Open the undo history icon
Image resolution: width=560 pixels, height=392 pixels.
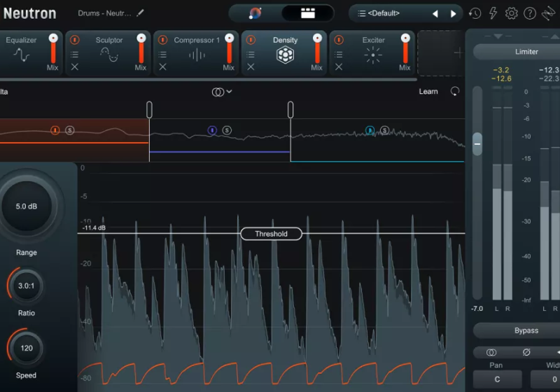[x=475, y=13]
